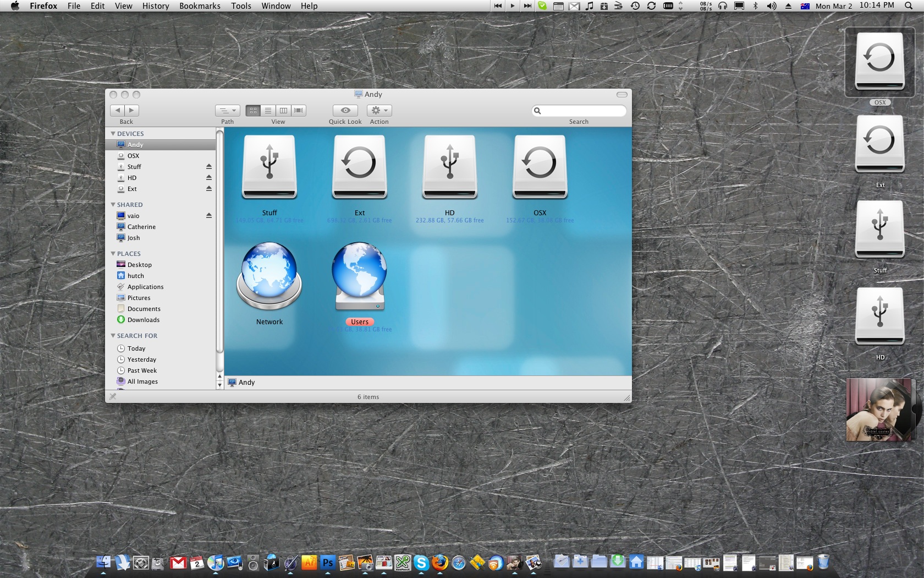Click the album art thumbnail on the desktop
The width and height of the screenshot is (924, 578).
pos(879,410)
